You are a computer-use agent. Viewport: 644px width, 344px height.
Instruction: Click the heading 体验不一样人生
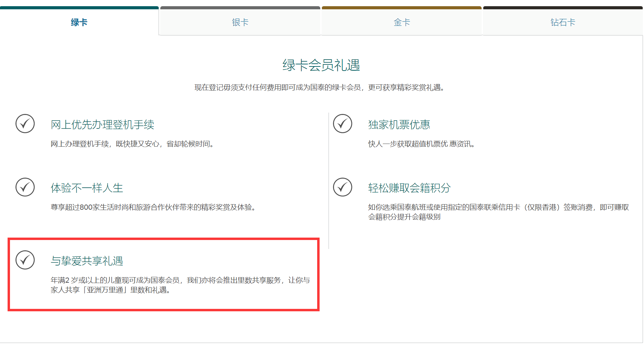[87, 188]
